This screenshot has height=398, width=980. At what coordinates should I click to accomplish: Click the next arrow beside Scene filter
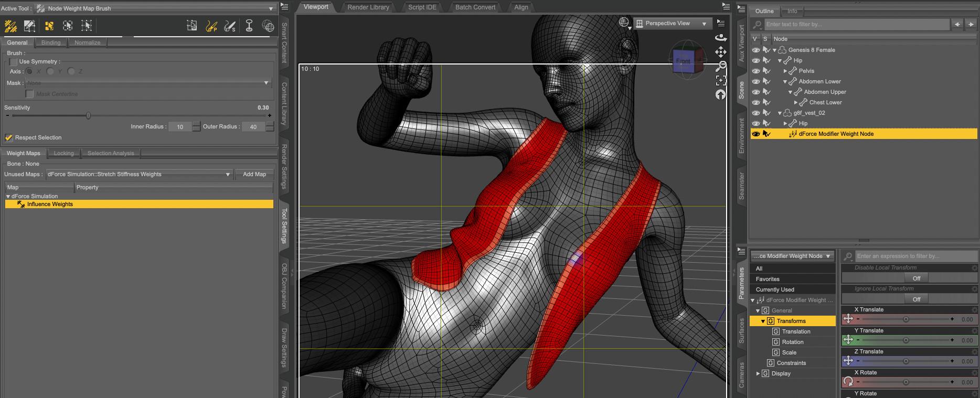971,25
